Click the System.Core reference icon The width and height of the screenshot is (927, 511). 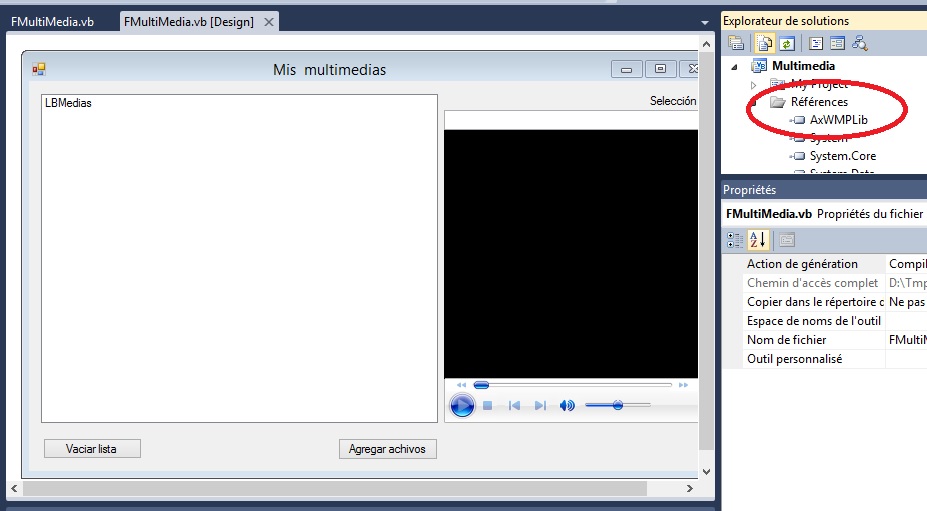(x=798, y=156)
